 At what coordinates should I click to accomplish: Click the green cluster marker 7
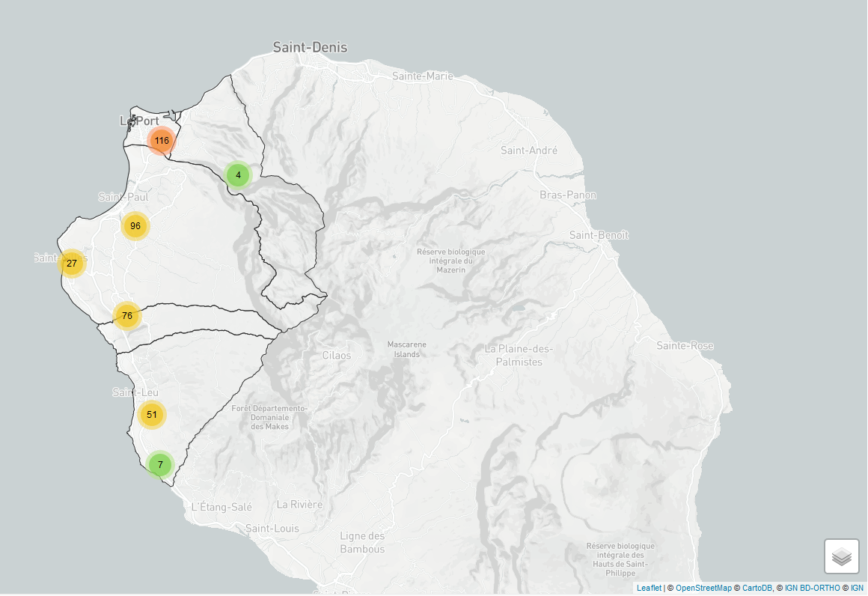(x=161, y=464)
